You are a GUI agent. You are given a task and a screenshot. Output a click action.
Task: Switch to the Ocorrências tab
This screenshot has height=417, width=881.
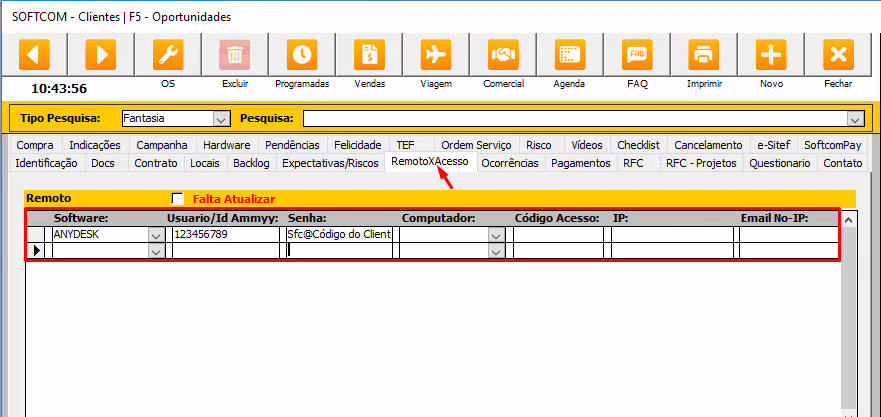tap(510, 163)
